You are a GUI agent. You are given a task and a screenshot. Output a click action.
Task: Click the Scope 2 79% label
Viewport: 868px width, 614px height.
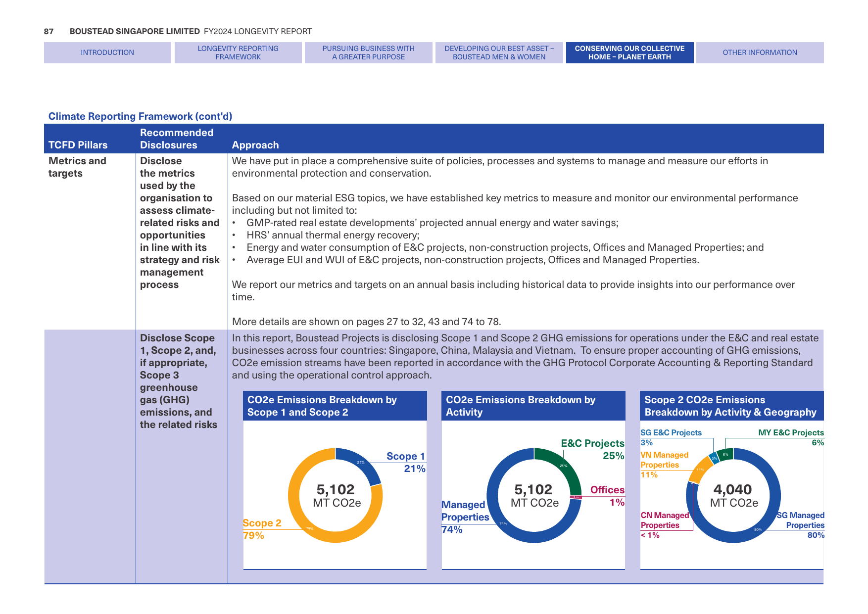point(262,529)
